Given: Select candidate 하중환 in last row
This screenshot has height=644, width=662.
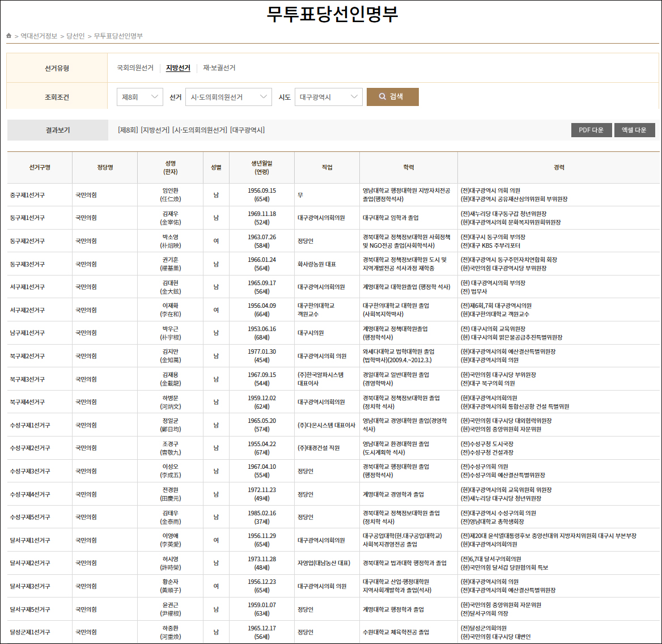Looking at the screenshot, I should (x=170, y=628).
